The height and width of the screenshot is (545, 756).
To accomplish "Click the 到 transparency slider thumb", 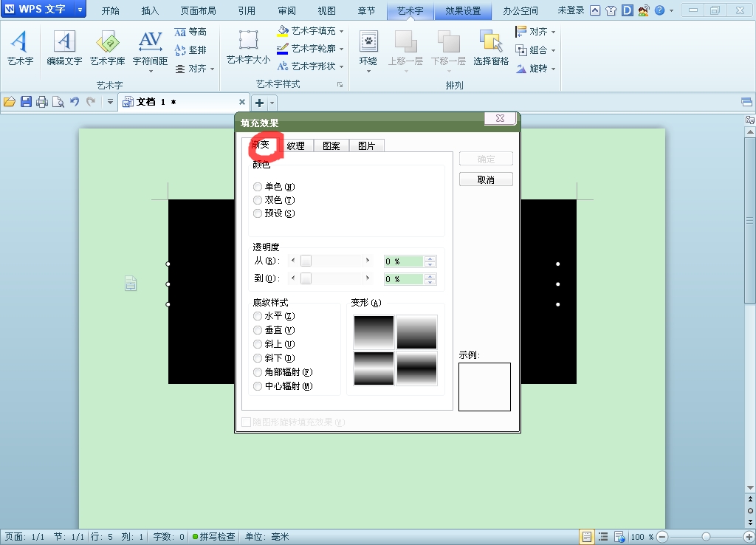I will [306, 278].
